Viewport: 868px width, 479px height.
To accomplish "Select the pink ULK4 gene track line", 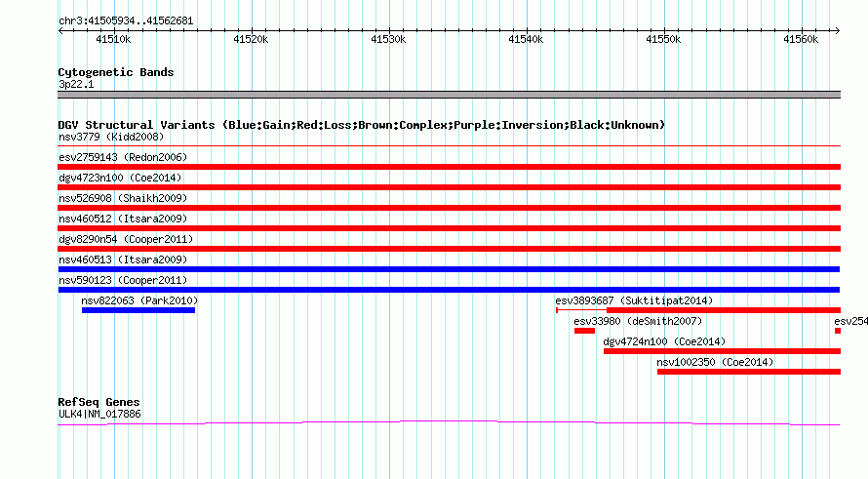I will 449,423.
